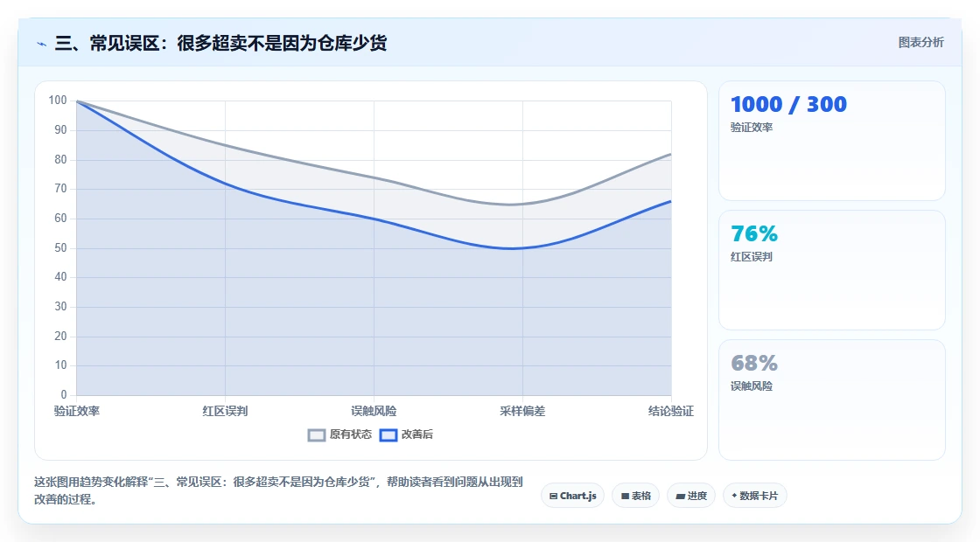Viewport: 980px width, 542px height.
Task: Click the 68% value text
Action: pos(754,363)
